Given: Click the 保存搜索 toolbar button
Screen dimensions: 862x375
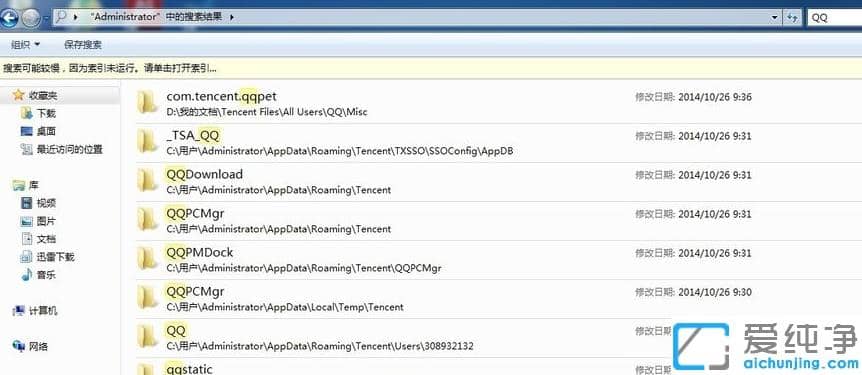Looking at the screenshot, I should click(x=82, y=45).
